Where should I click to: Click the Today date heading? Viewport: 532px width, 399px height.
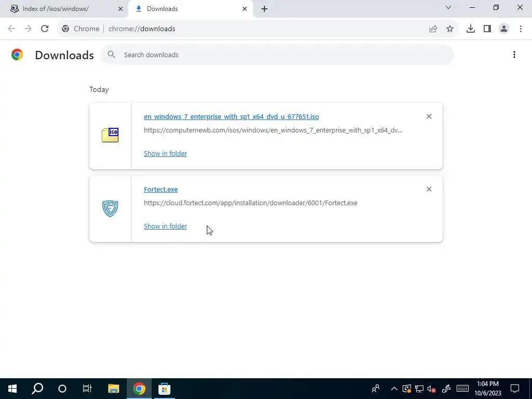pos(99,89)
